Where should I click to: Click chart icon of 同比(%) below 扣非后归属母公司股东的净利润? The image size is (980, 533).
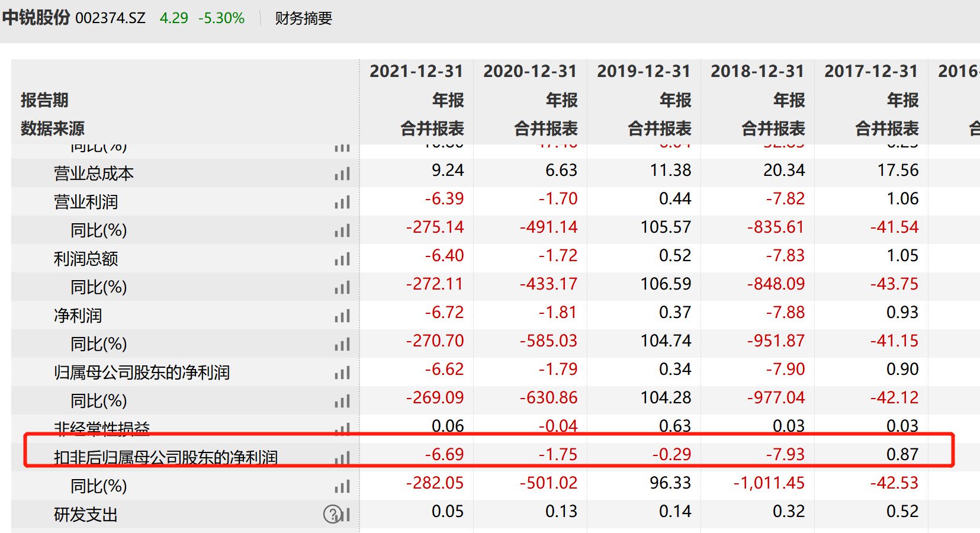tap(342, 487)
